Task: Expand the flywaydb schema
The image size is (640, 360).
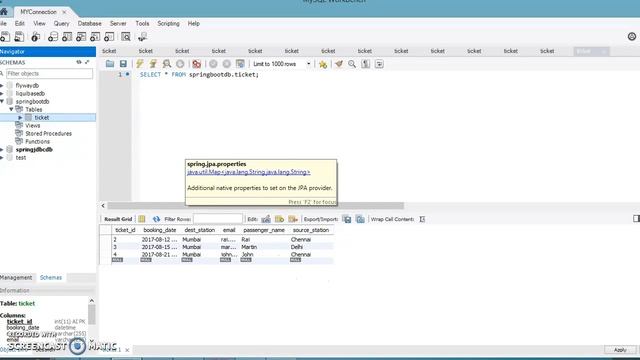Action: tap(2, 85)
